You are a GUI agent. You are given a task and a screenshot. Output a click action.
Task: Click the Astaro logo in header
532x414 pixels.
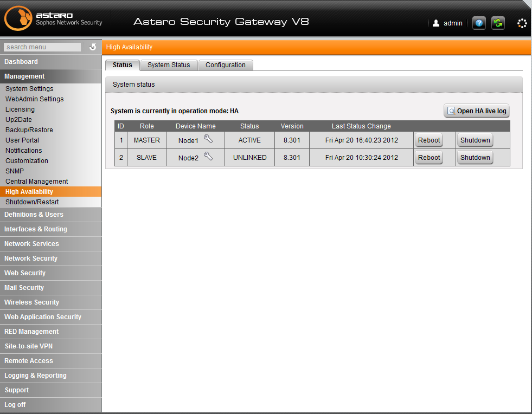click(x=18, y=19)
